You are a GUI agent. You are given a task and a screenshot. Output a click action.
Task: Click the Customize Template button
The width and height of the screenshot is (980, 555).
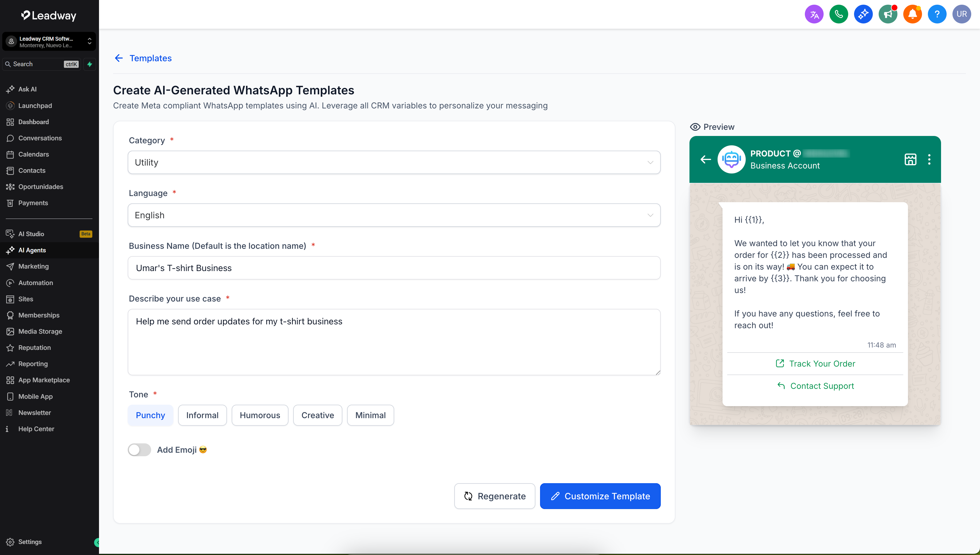click(600, 496)
